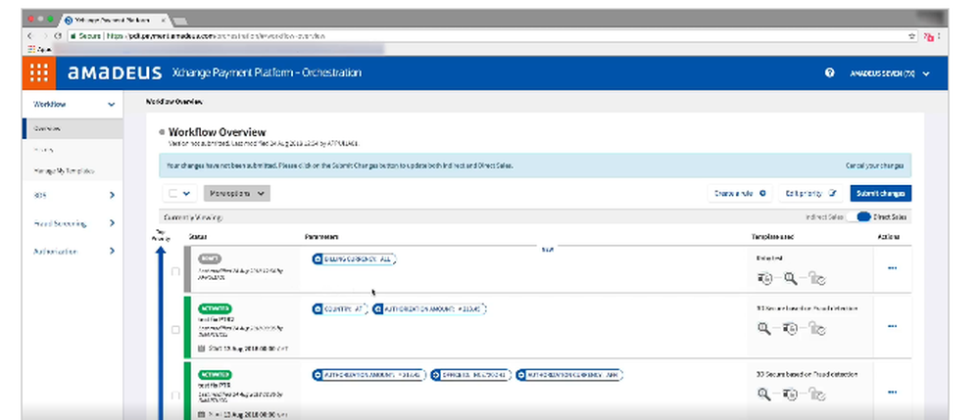Click the calendar icon in the Country AT row

pyautogui.click(x=202, y=349)
